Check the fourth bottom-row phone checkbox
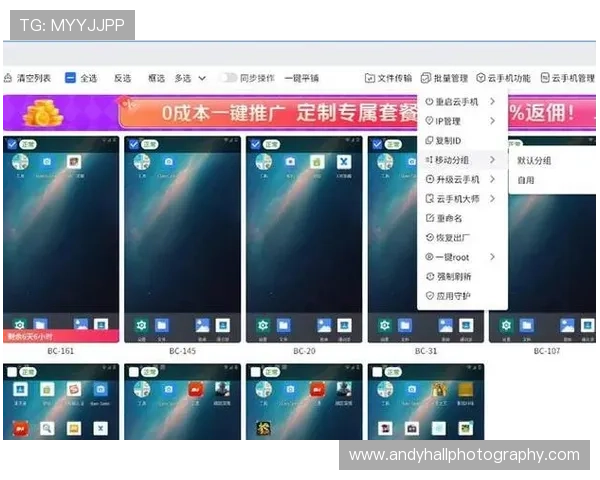Image resolution: width=600 pixels, height=480 pixels. 377,372
